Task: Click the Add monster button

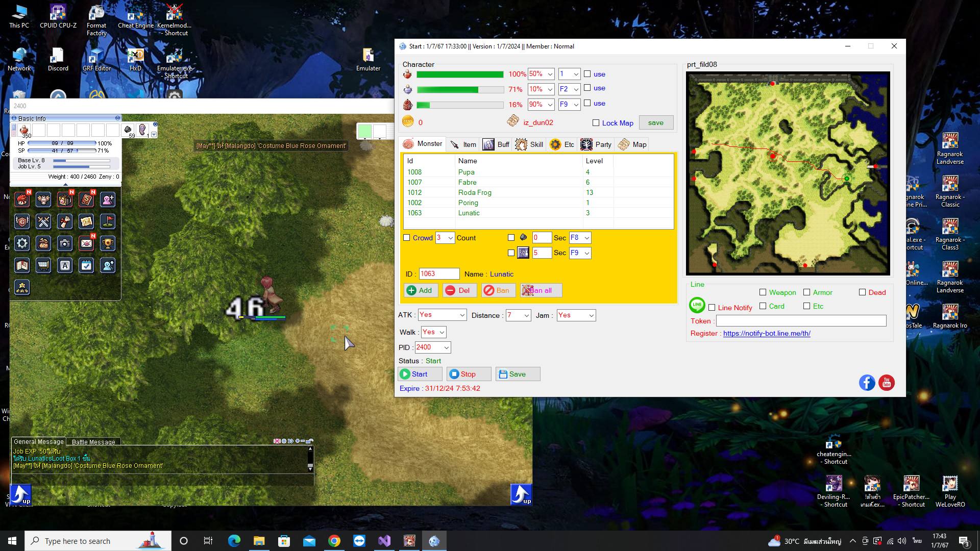Action: pyautogui.click(x=420, y=290)
